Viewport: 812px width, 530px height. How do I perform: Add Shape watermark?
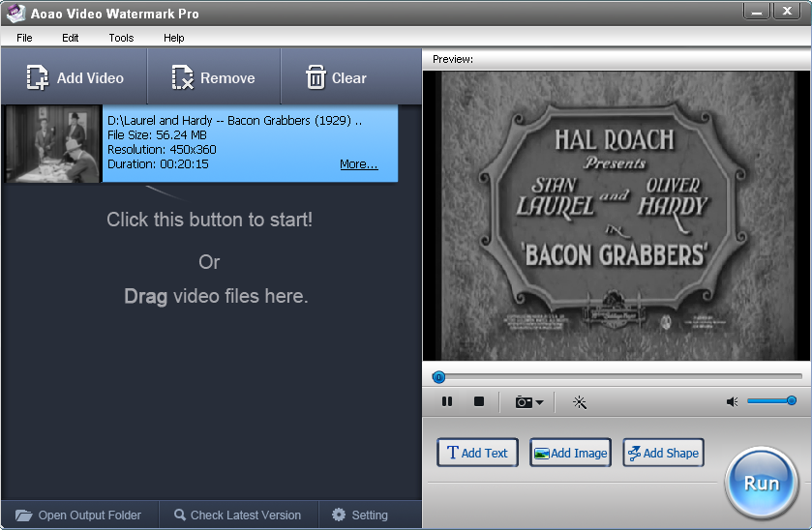point(663,453)
